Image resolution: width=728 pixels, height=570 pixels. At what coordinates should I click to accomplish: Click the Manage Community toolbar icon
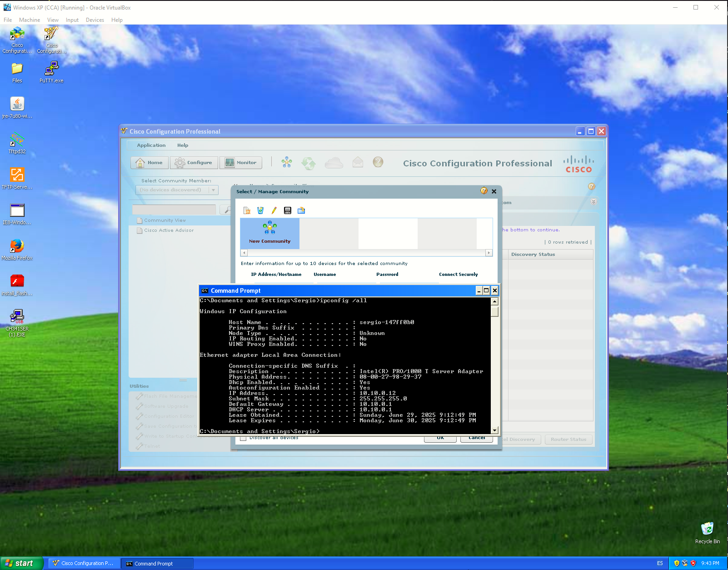287,162
